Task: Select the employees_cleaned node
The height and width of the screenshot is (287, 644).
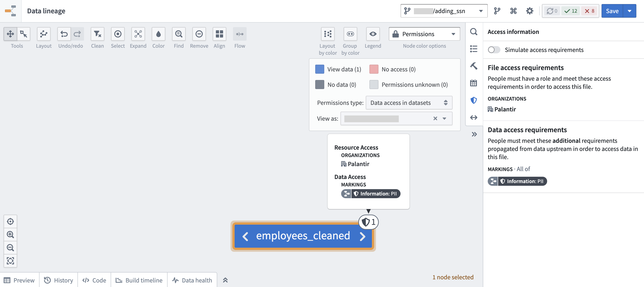Action: point(303,236)
